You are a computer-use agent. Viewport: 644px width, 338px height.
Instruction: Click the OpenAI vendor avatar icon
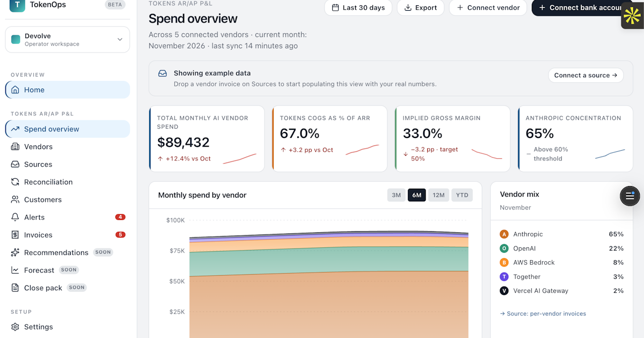tap(504, 248)
